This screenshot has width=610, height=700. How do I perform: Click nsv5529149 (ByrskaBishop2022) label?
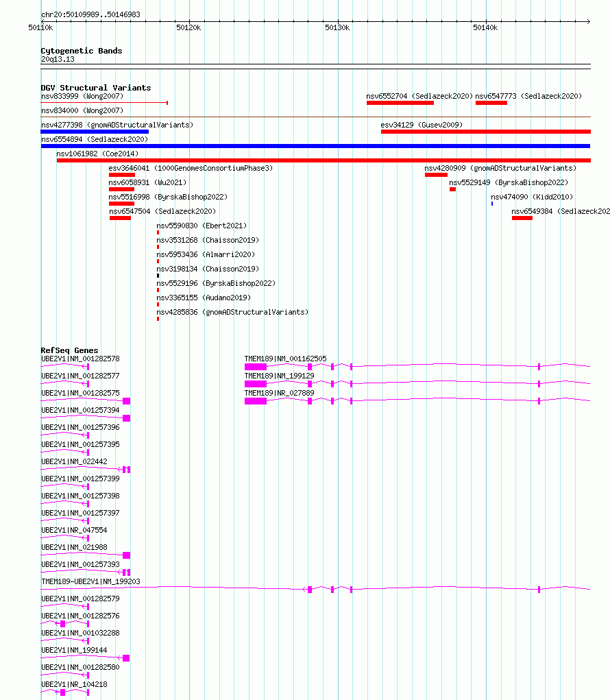point(509,182)
